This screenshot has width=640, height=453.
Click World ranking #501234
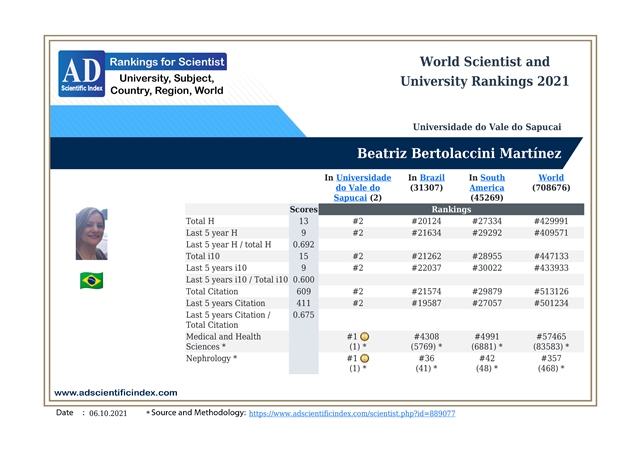[551, 303]
